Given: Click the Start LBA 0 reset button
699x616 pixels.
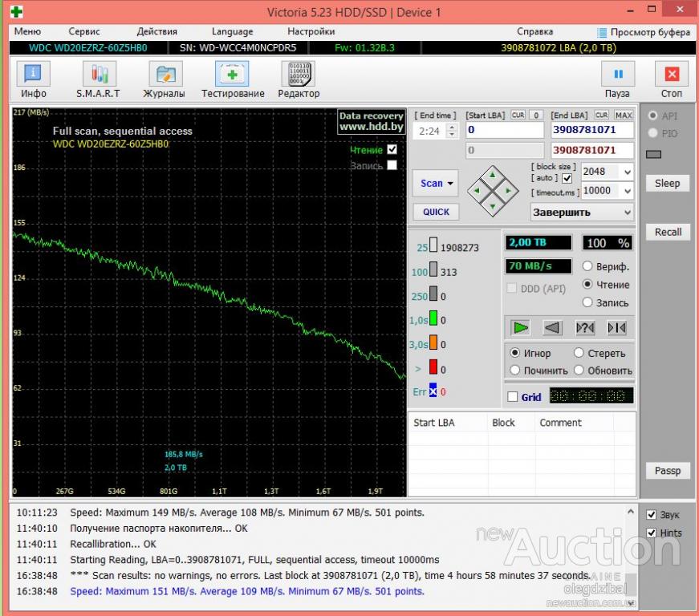Looking at the screenshot, I should point(536,115).
